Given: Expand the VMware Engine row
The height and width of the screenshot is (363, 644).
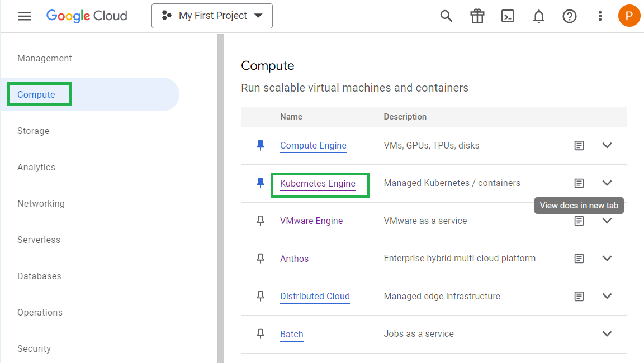Looking at the screenshot, I should pyautogui.click(x=607, y=221).
